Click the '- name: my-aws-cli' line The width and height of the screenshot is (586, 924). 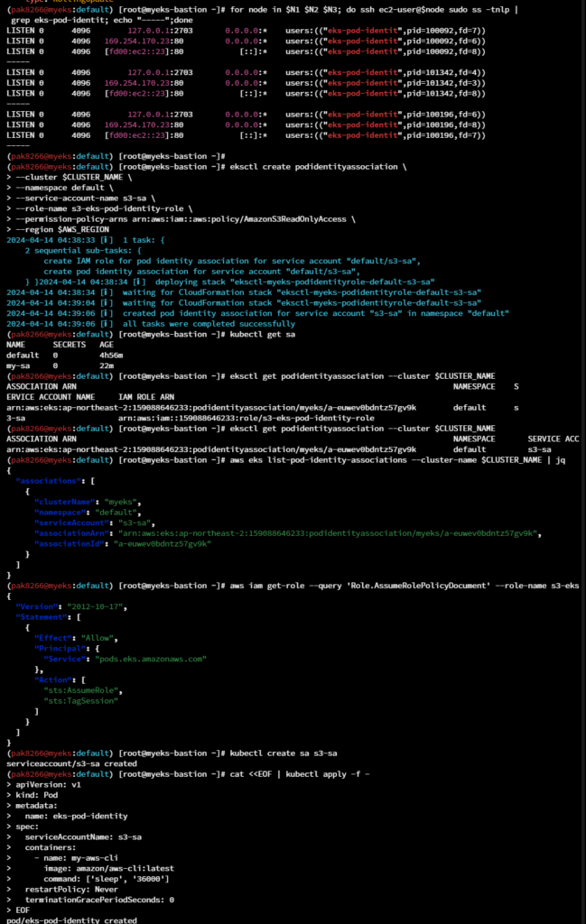click(76, 858)
